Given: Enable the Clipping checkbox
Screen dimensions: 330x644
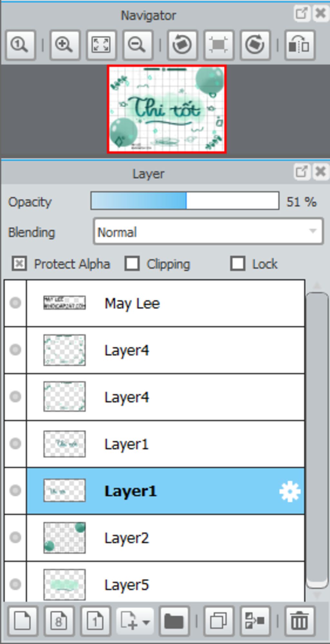Looking at the screenshot, I should (x=132, y=264).
